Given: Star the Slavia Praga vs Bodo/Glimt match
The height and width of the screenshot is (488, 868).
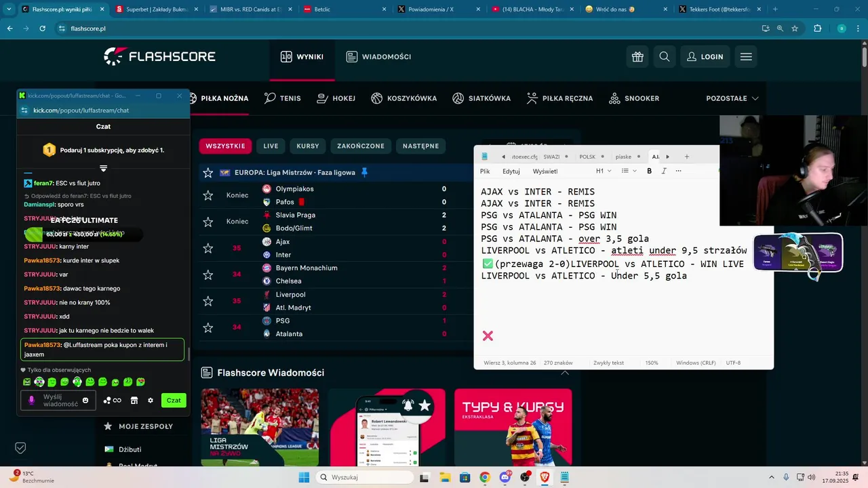Looking at the screenshot, I should click(208, 222).
